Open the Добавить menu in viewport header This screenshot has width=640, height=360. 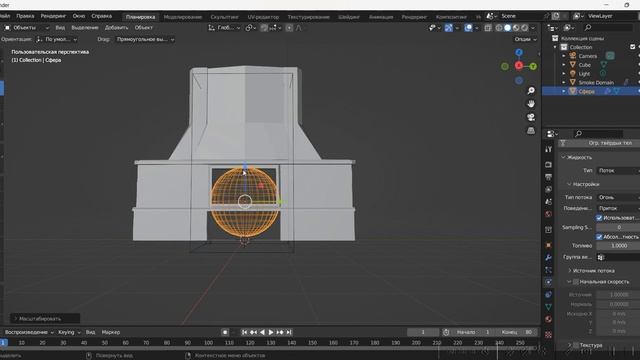coord(116,28)
